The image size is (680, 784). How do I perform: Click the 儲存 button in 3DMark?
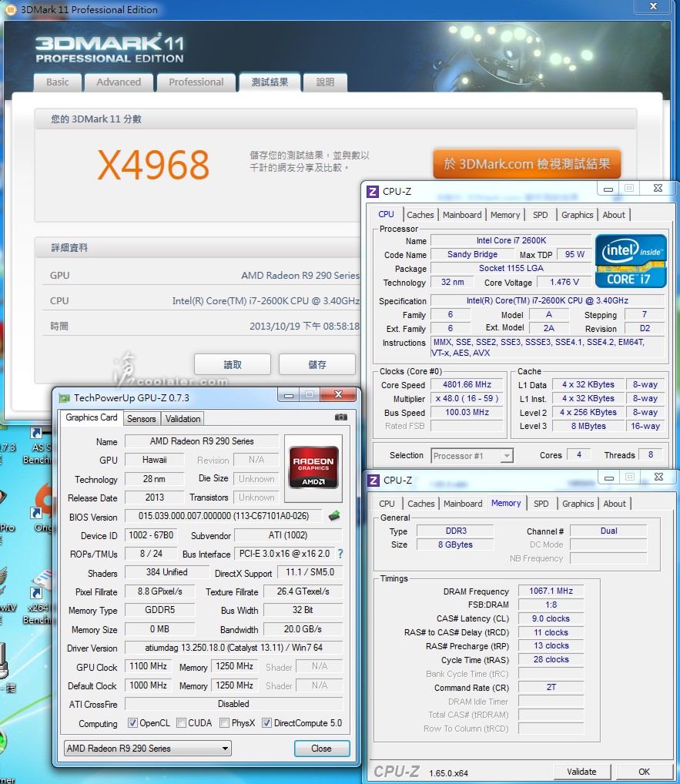pyautogui.click(x=317, y=364)
